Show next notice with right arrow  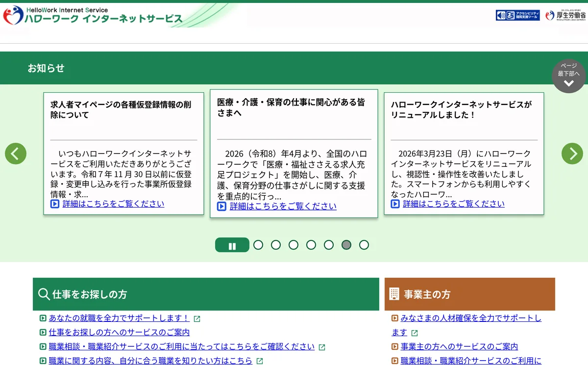(x=572, y=154)
